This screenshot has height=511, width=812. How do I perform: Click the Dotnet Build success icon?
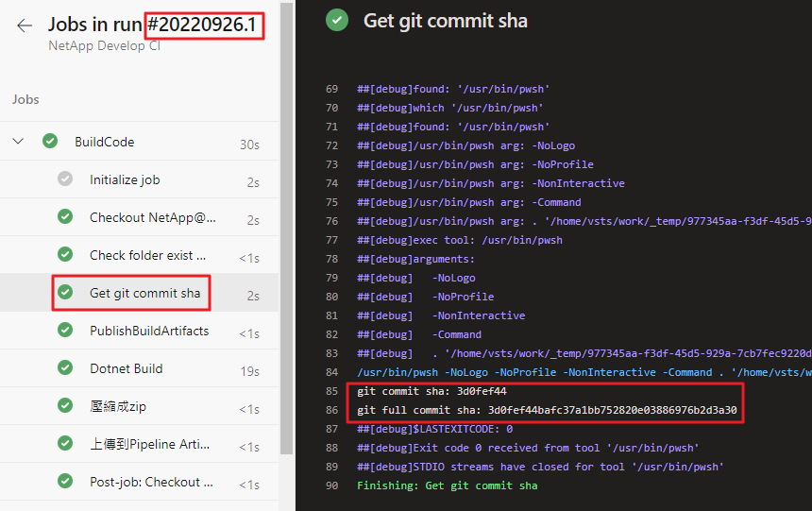[x=65, y=368]
